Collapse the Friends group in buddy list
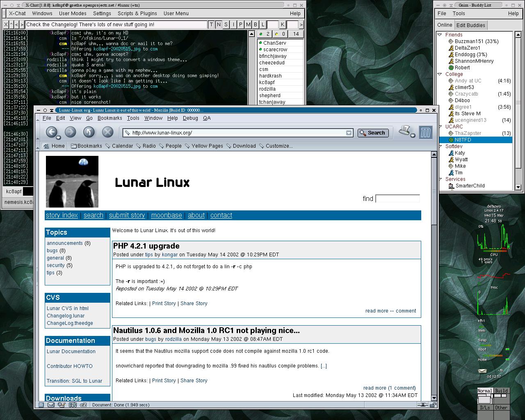This screenshot has height=420, width=525. click(x=441, y=35)
